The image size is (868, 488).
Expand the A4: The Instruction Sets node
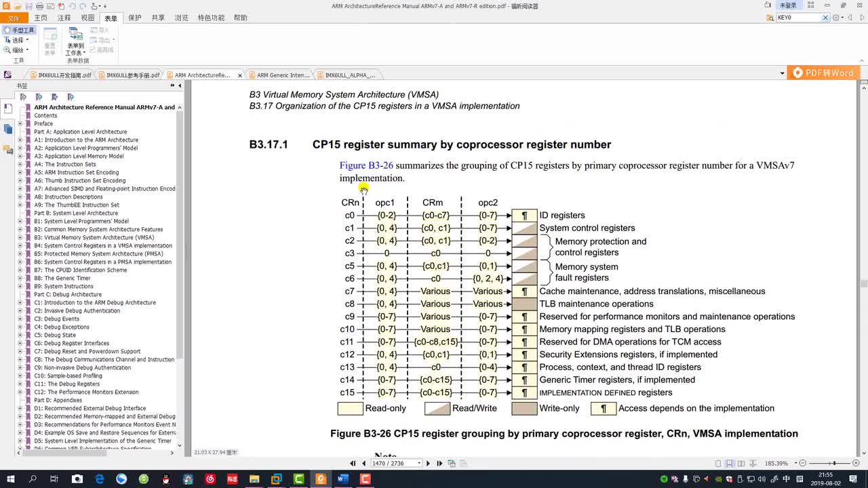tap(20, 164)
